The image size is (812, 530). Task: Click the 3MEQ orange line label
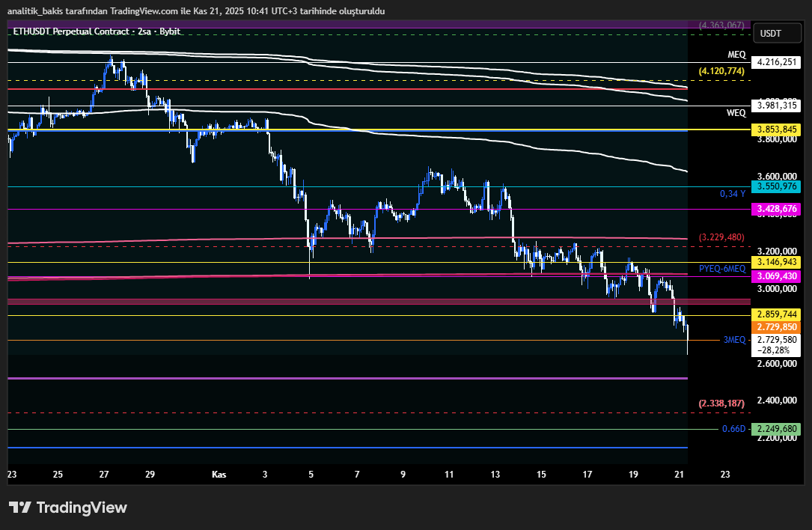click(x=734, y=340)
